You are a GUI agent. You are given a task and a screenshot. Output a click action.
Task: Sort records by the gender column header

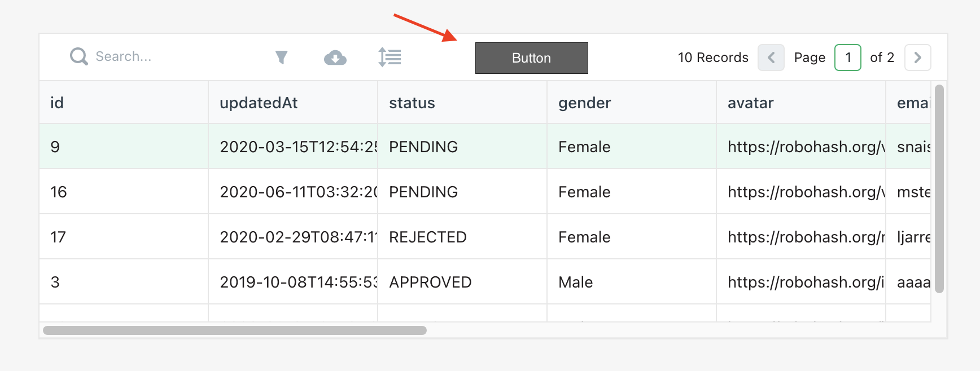[584, 103]
